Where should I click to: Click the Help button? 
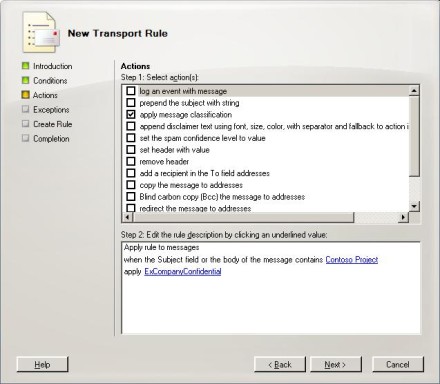(42, 364)
